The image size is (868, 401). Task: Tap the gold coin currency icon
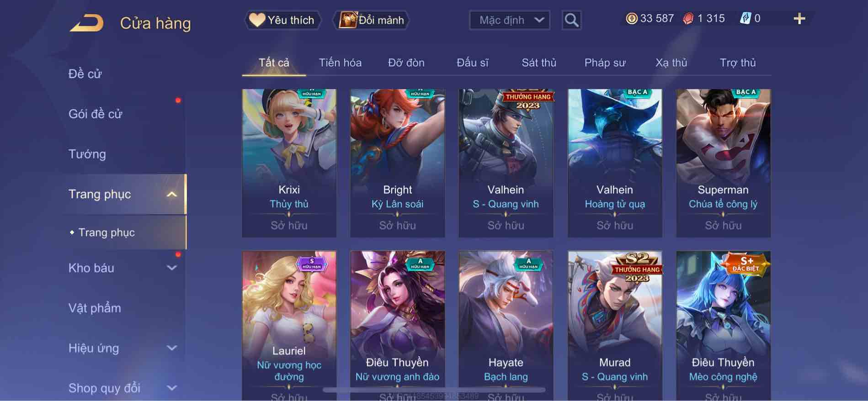pos(632,18)
